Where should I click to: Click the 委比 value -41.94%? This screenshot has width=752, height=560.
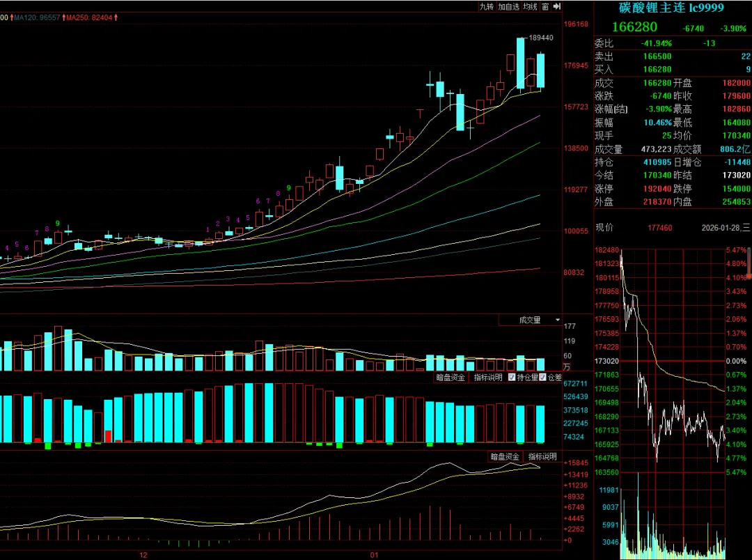coord(657,43)
